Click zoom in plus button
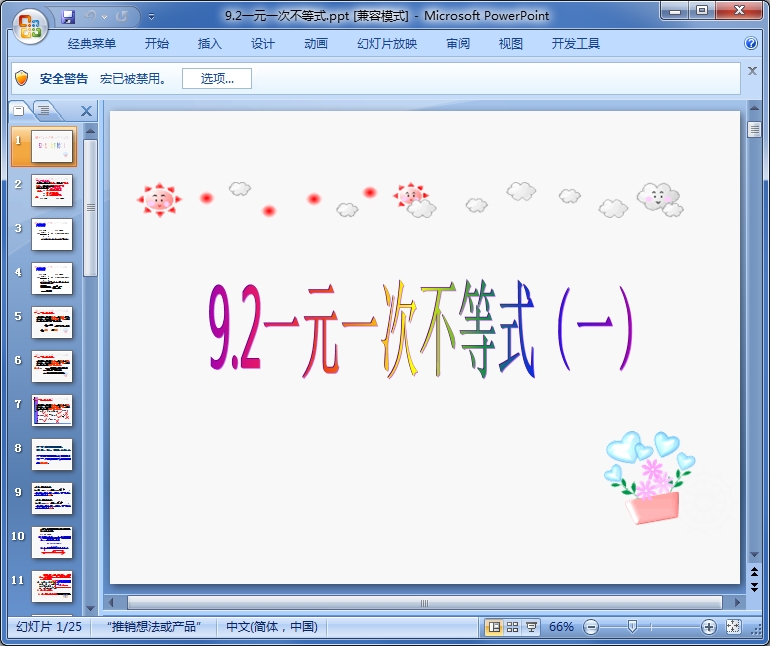 coord(709,627)
